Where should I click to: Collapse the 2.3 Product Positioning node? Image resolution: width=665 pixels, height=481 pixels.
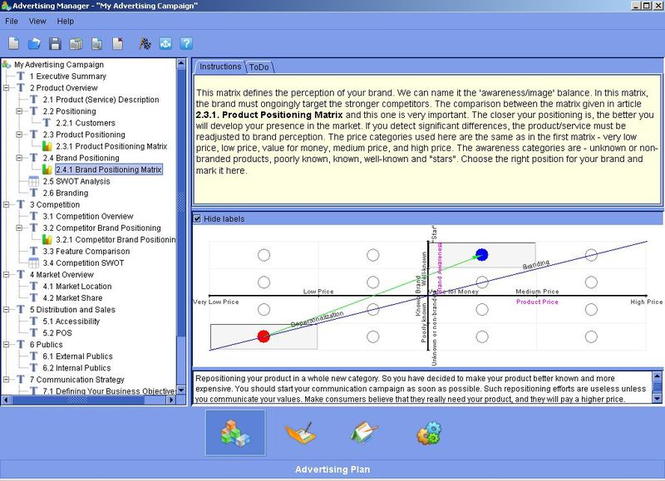click(x=20, y=134)
